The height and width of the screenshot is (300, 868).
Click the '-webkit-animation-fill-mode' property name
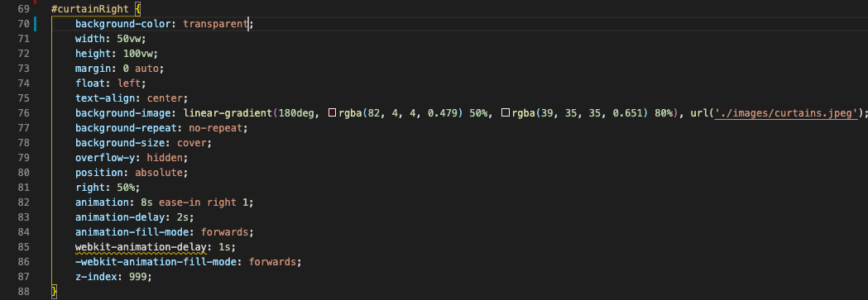point(156,262)
